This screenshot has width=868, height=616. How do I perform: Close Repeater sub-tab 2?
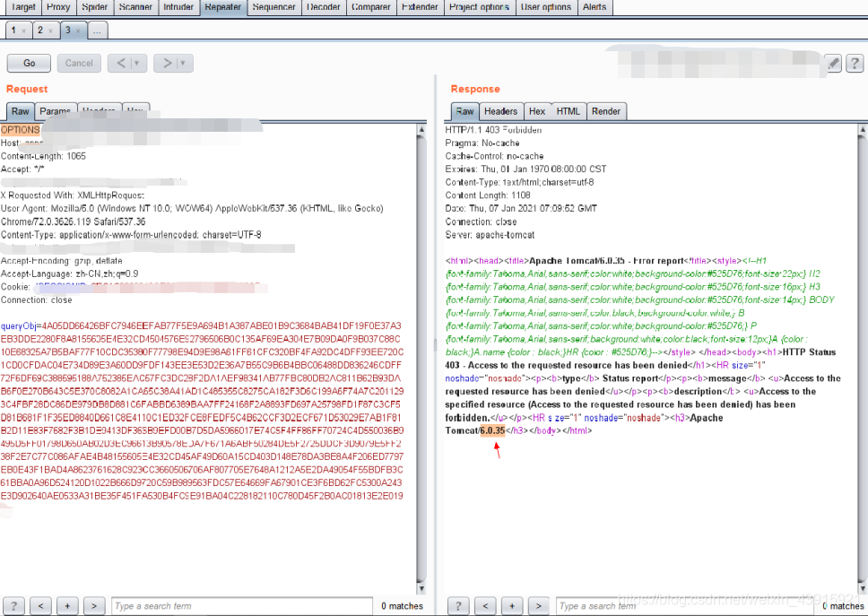[x=51, y=30]
